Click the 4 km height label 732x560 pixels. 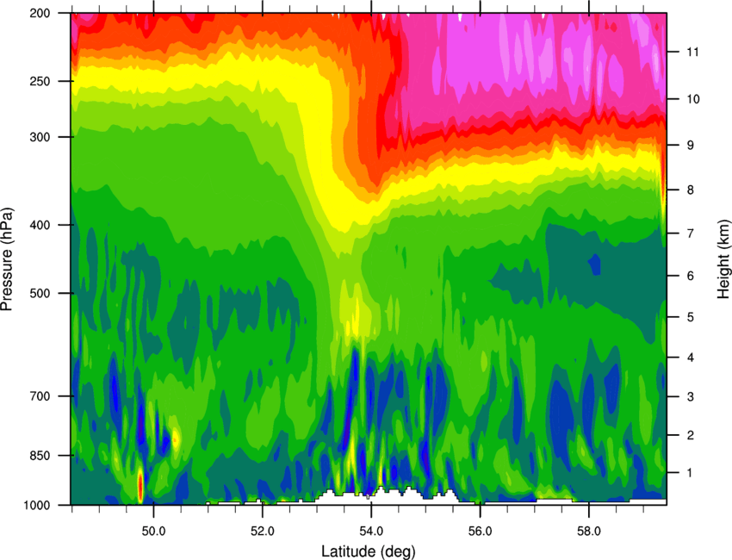[691, 358]
